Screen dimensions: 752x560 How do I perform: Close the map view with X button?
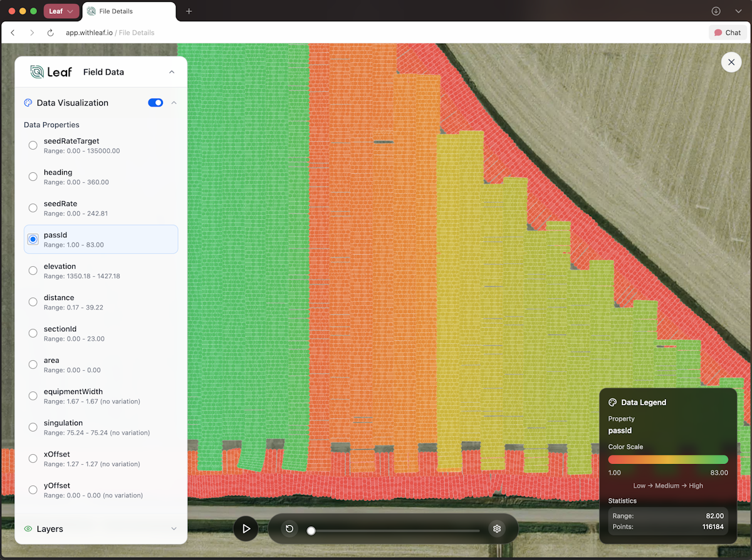(731, 62)
